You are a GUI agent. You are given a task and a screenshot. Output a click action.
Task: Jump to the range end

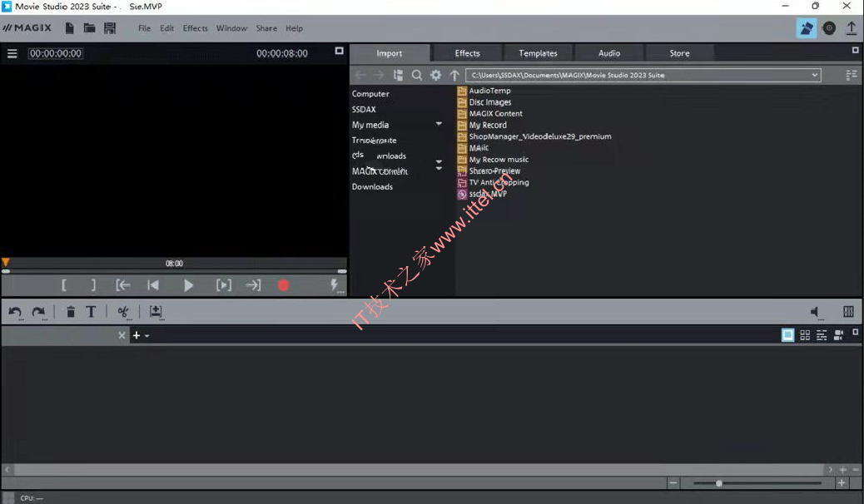click(x=253, y=284)
